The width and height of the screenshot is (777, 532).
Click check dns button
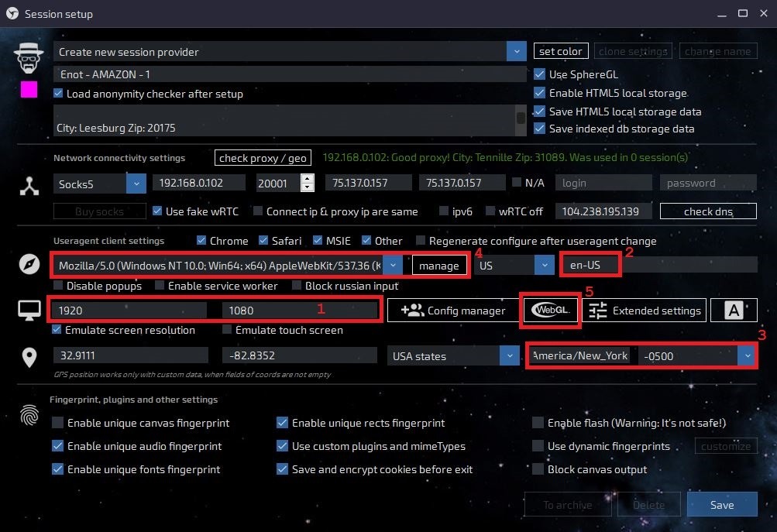[x=707, y=211]
